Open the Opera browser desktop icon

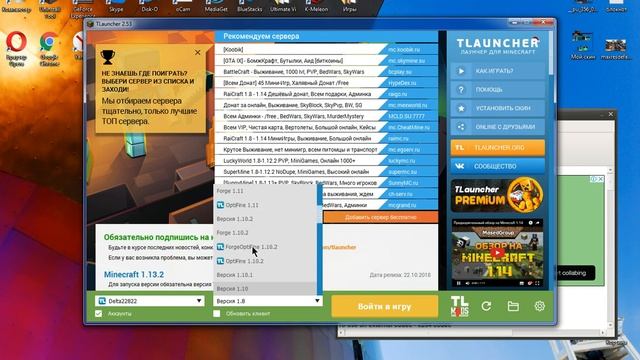[16, 48]
